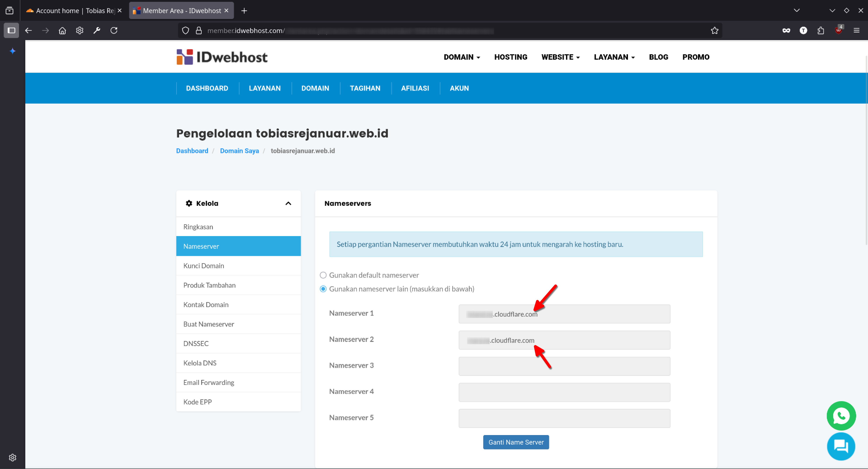Open the WEBSITE dropdown menu

click(x=560, y=57)
